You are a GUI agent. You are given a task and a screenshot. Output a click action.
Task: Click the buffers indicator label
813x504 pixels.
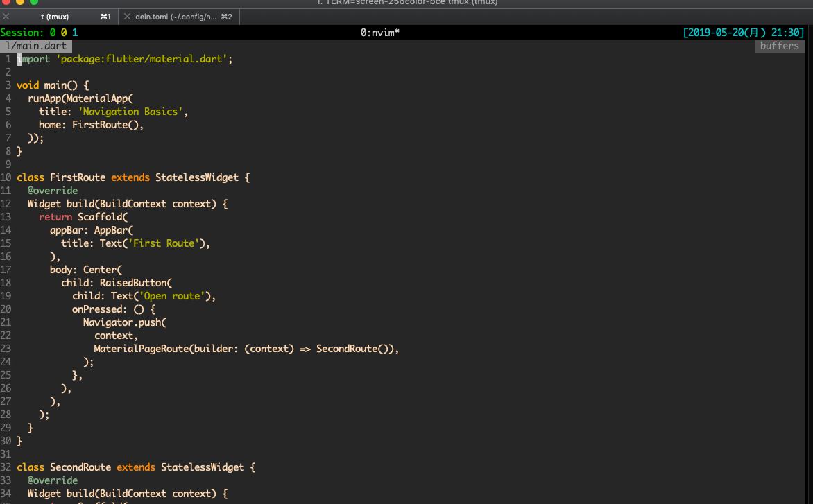point(778,45)
